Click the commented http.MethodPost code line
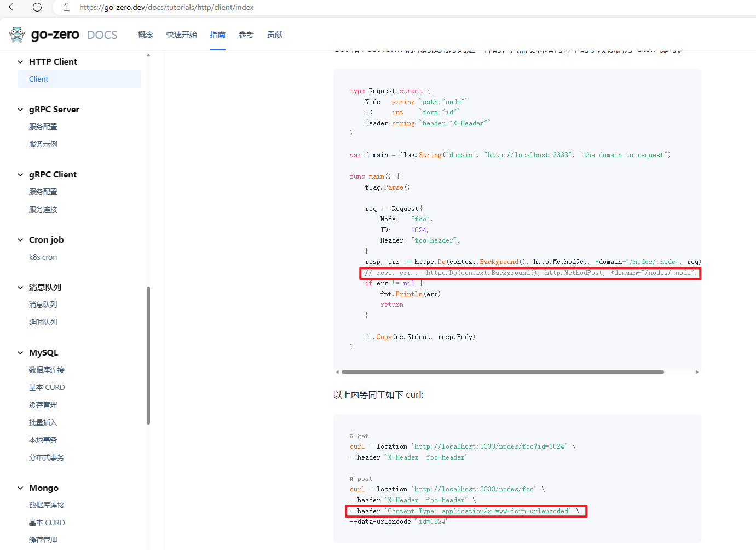The width and height of the screenshot is (756, 550). [530, 273]
